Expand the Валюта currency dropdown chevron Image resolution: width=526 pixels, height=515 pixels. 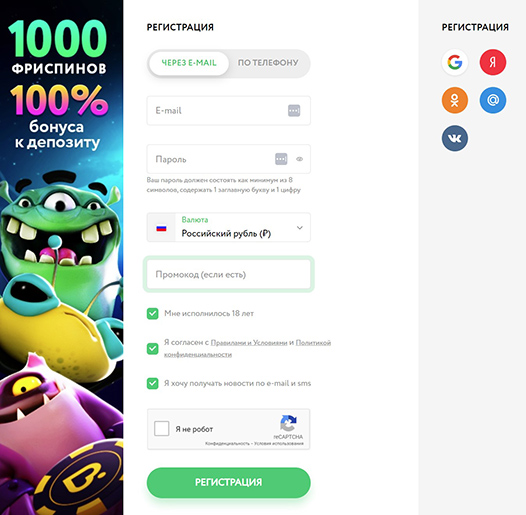coord(300,227)
